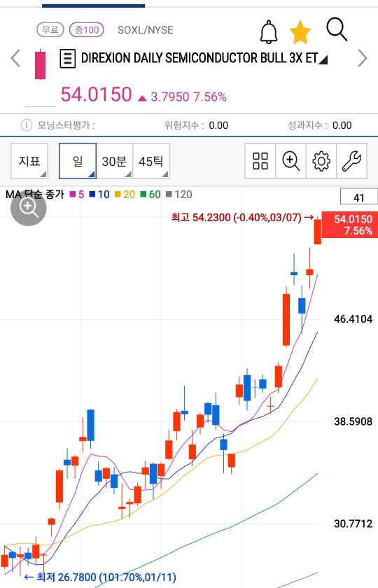Tap the 46.4104 price axis label
The width and height of the screenshot is (378, 588).
[353, 319]
